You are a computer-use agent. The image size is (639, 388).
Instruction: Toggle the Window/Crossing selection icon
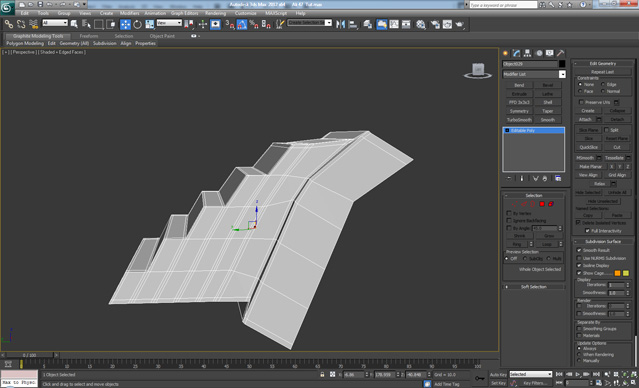pyautogui.click(x=111, y=24)
